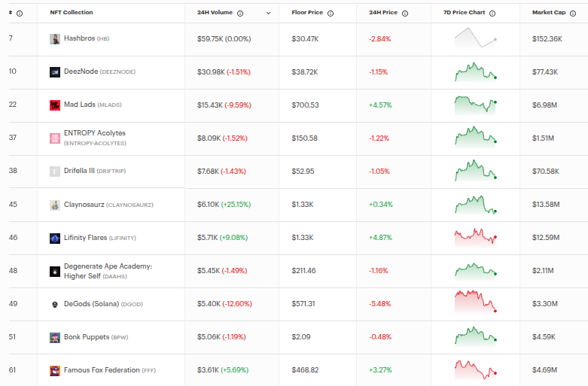Click the +4.87% 24H price value

point(380,238)
